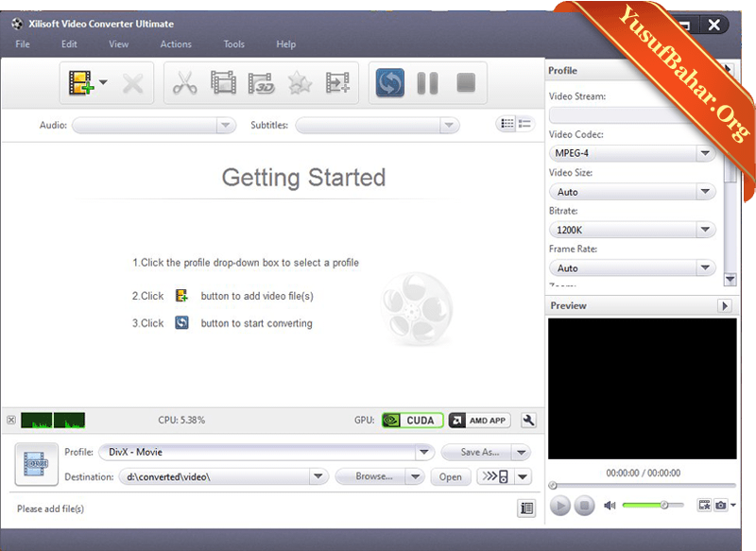The height and width of the screenshot is (551, 756).
Task: Click the transfer to device icon
Action: pyautogui.click(x=495, y=476)
